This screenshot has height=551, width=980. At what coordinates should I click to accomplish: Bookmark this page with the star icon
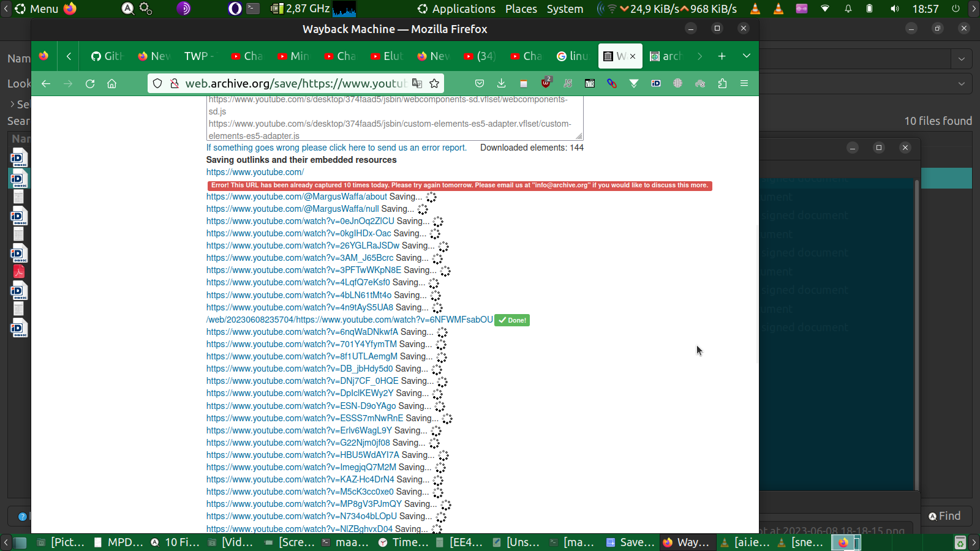point(434,83)
